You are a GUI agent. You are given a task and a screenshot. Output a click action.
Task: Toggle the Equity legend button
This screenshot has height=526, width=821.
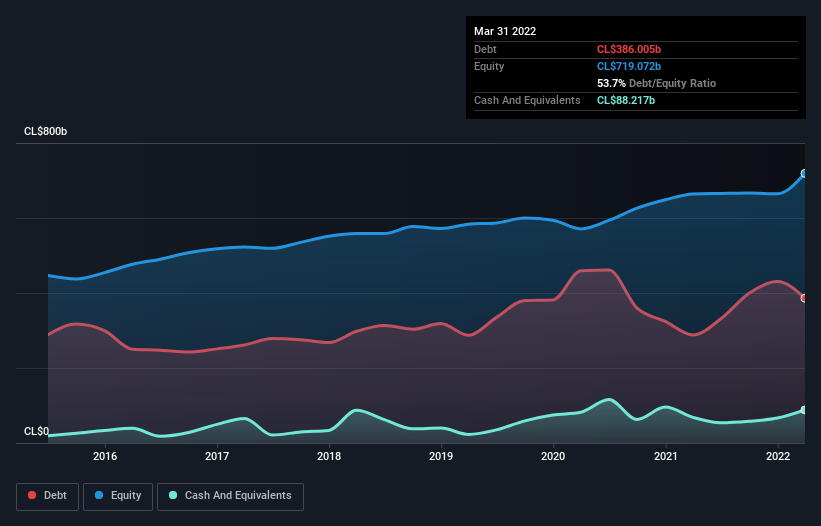tap(118, 496)
